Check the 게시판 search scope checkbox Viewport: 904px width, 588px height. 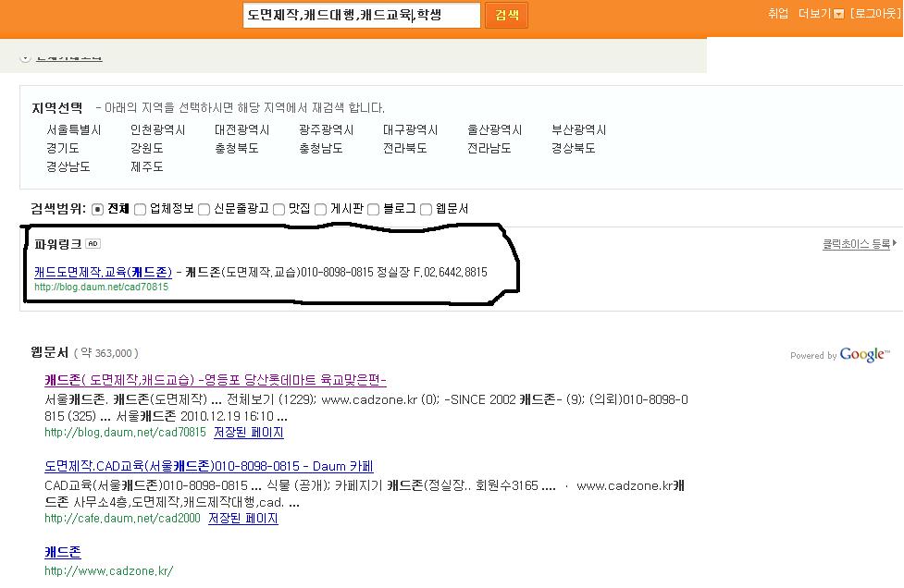pos(320,210)
